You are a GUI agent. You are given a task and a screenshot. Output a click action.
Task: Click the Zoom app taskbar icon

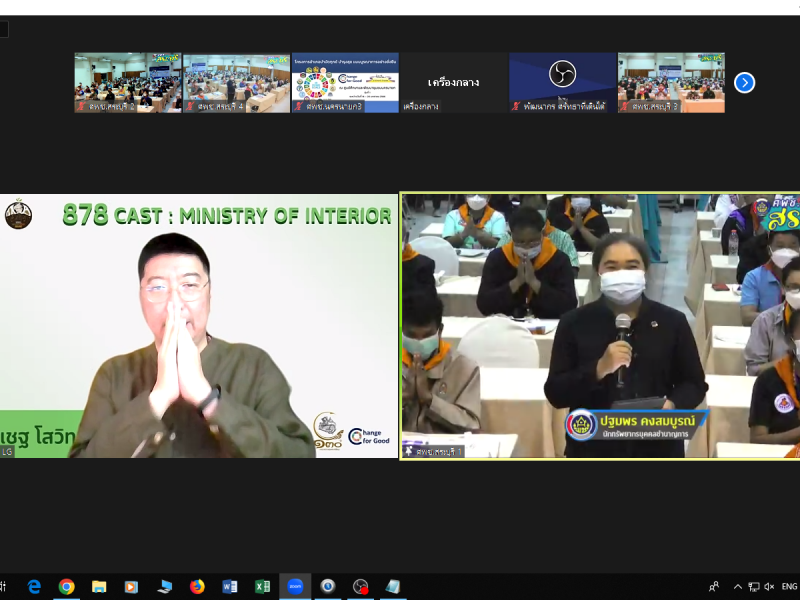click(x=295, y=587)
